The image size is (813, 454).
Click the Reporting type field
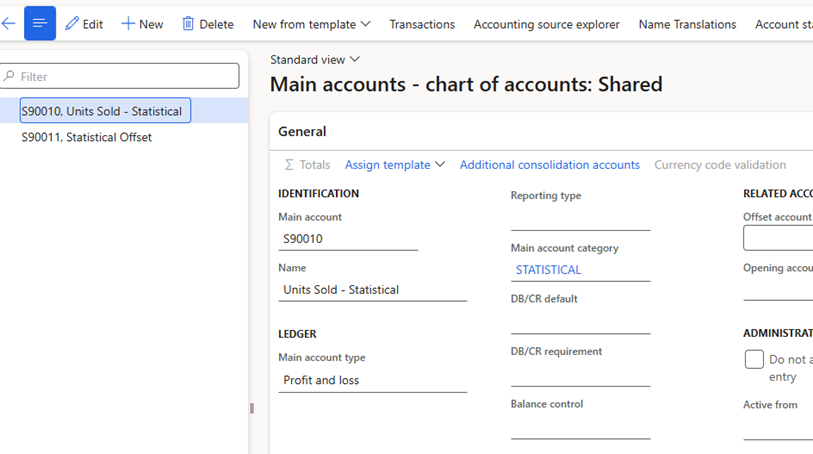[580, 219]
